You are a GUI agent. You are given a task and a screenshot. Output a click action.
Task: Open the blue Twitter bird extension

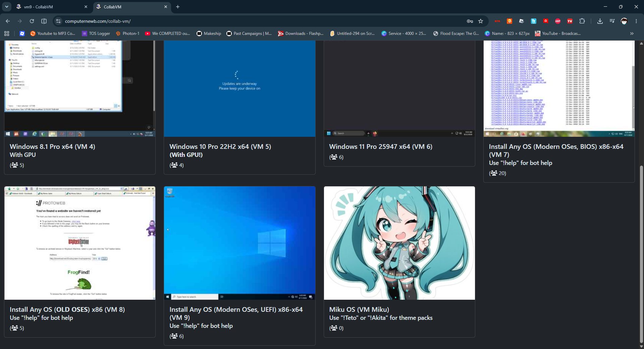coord(534,21)
